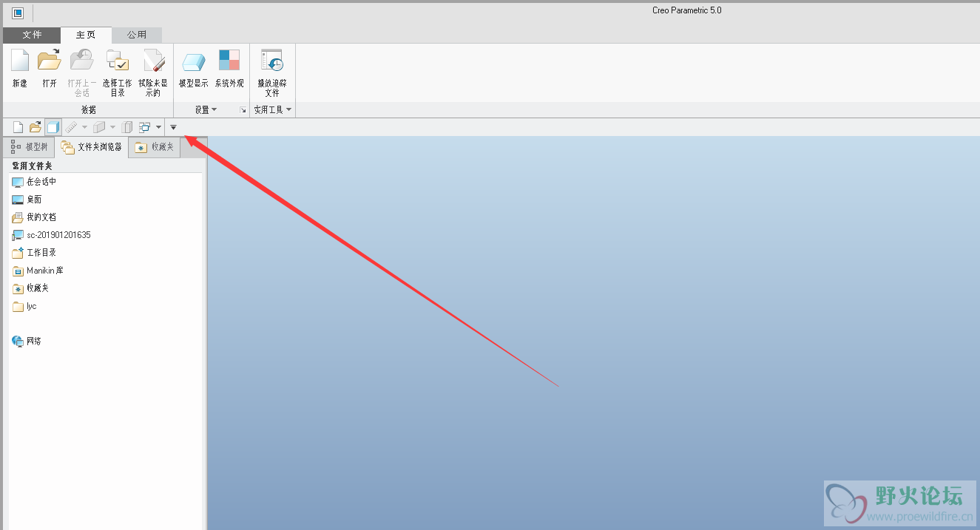Select 在会话中 (In Session) folder

point(34,182)
